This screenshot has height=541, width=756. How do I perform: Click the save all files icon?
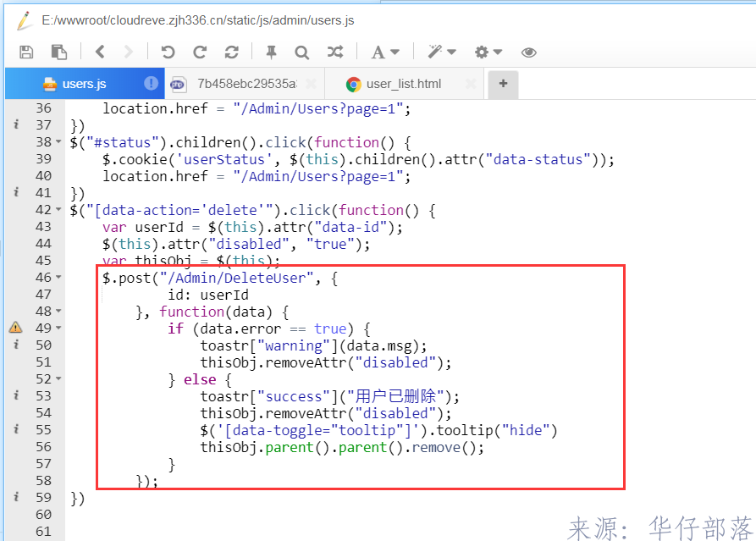(x=59, y=52)
